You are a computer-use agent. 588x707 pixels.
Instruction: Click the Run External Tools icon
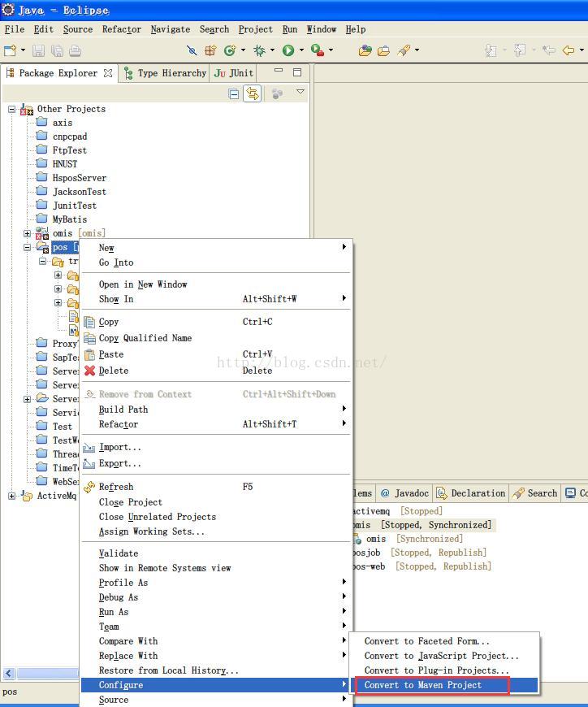tap(318, 50)
